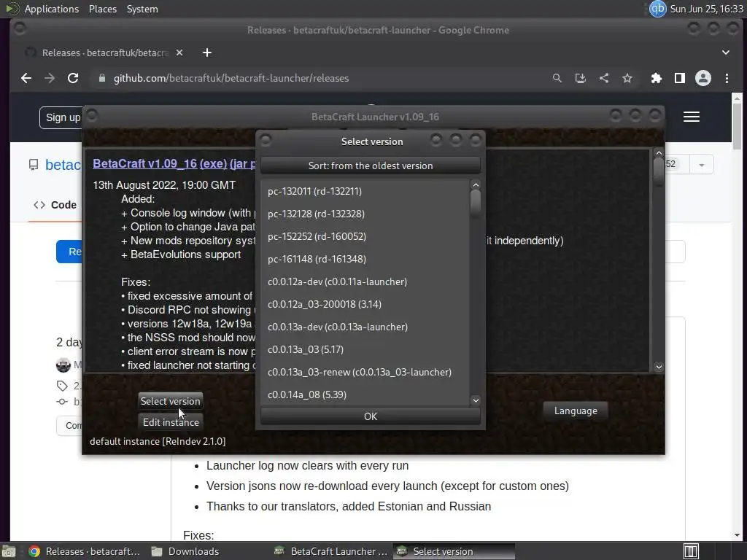This screenshot has height=560, width=747.
Task: Click the Select version dialog window menu button
Action: 266,140
